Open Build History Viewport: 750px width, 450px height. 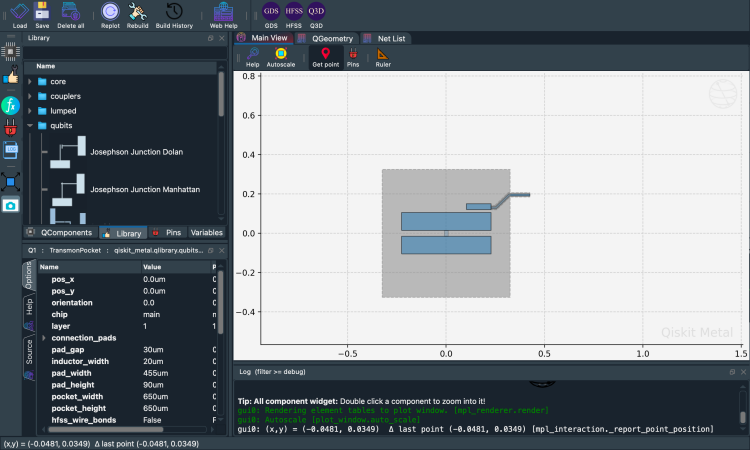coord(174,15)
